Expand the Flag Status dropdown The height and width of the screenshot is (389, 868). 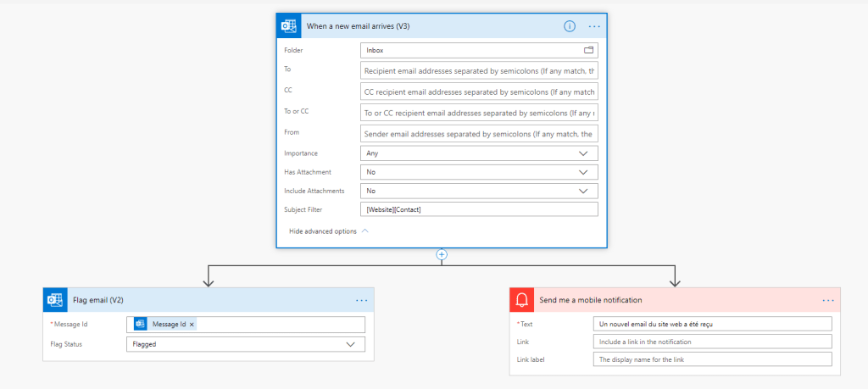click(x=351, y=344)
